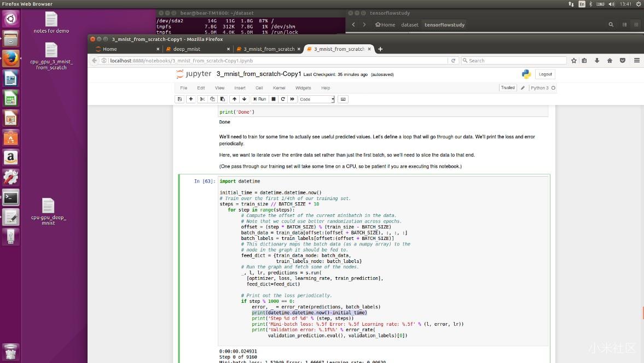644x363 pixels.
Task: Click the Firefox Search box
Action: 514,60
